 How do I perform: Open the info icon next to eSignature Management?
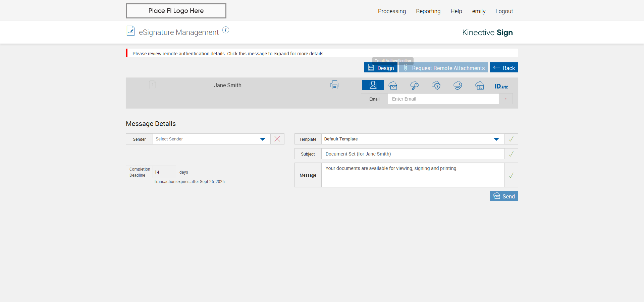[x=226, y=30]
